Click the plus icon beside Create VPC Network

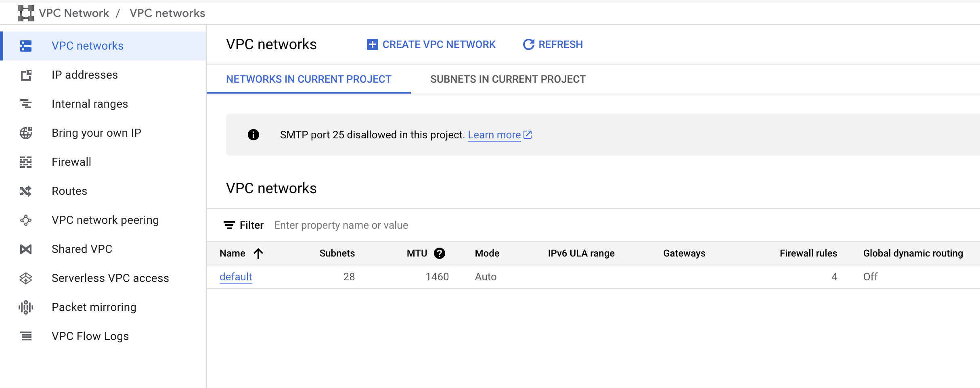372,44
